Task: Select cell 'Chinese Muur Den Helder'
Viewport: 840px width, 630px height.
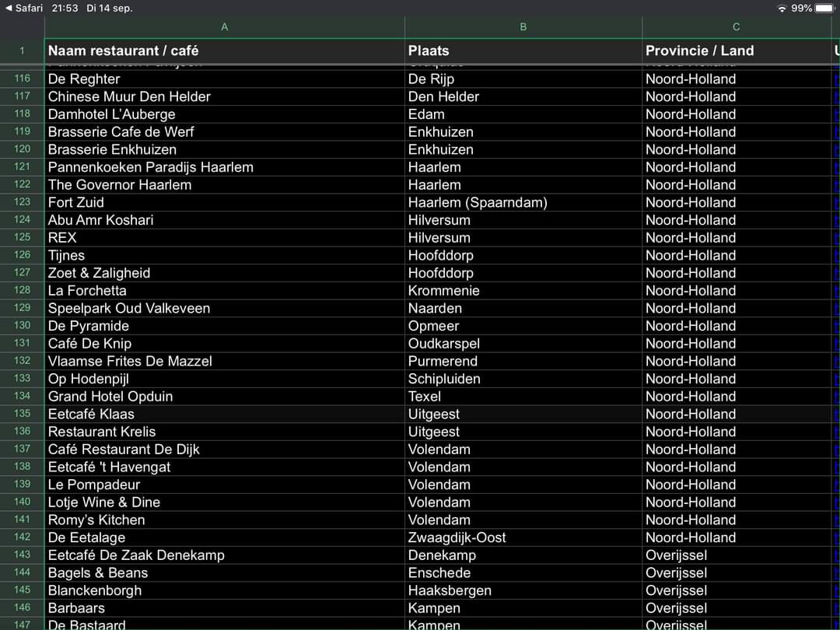Action: pos(225,96)
